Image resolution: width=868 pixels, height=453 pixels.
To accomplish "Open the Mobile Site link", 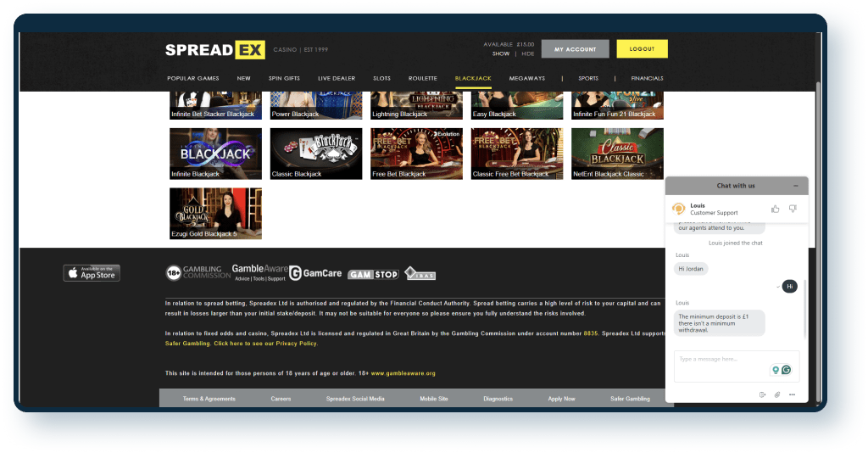I will click(434, 399).
